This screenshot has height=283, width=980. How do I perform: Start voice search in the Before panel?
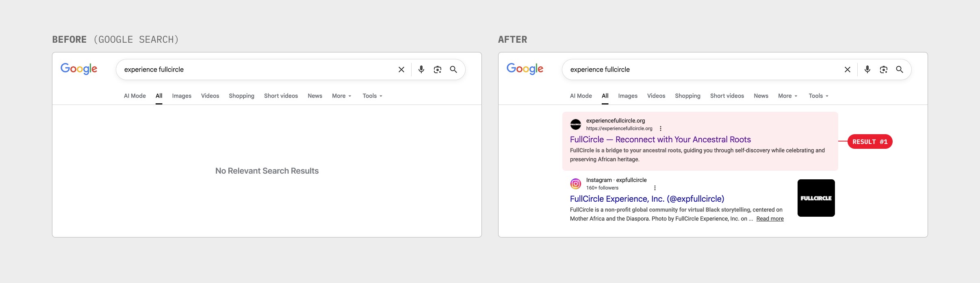pyautogui.click(x=421, y=70)
